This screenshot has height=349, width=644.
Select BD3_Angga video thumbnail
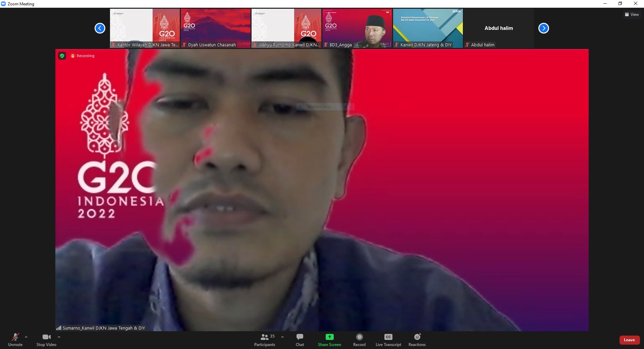pyautogui.click(x=357, y=28)
